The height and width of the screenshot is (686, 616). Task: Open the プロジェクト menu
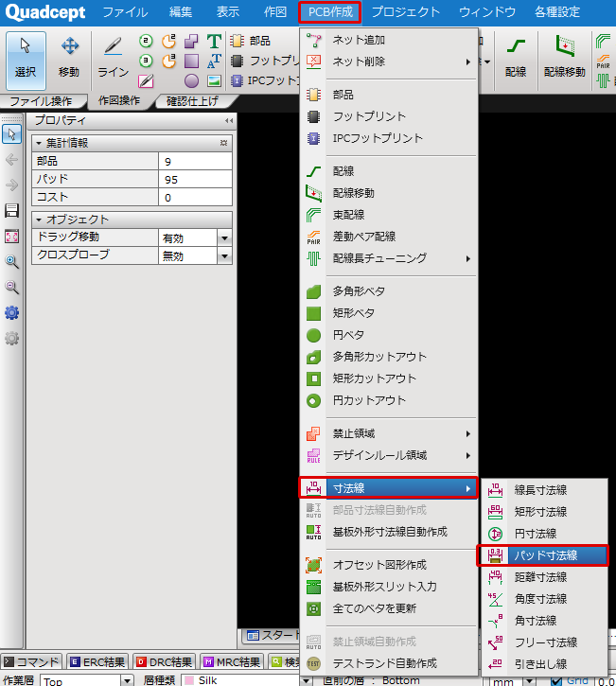click(x=406, y=12)
